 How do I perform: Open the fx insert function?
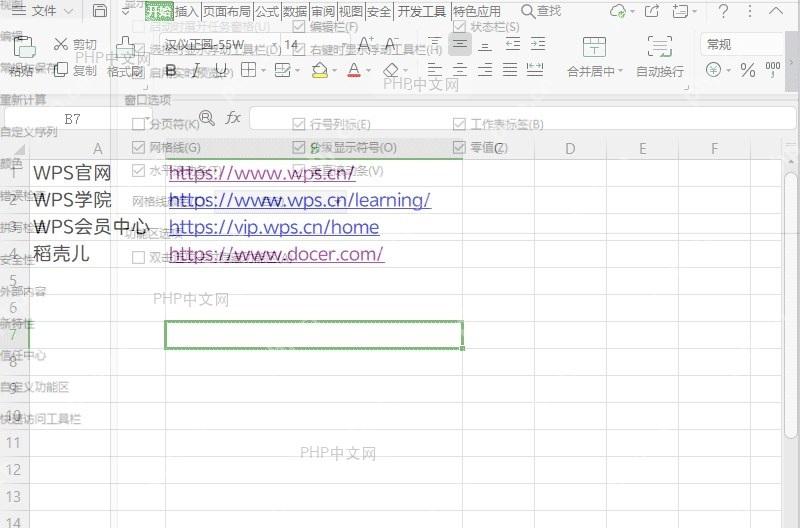(x=233, y=118)
